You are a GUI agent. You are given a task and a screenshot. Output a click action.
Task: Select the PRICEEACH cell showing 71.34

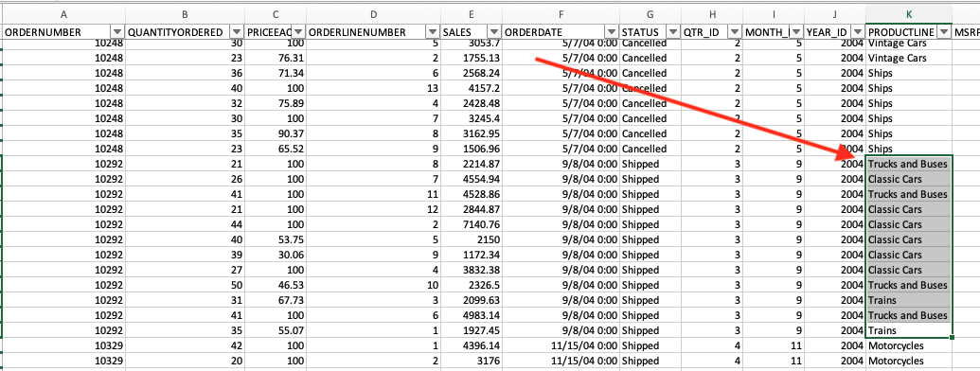[276, 73]
